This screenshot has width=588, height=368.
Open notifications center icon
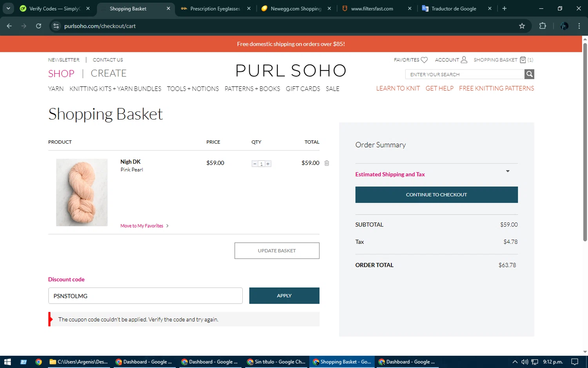coord(575,362)
